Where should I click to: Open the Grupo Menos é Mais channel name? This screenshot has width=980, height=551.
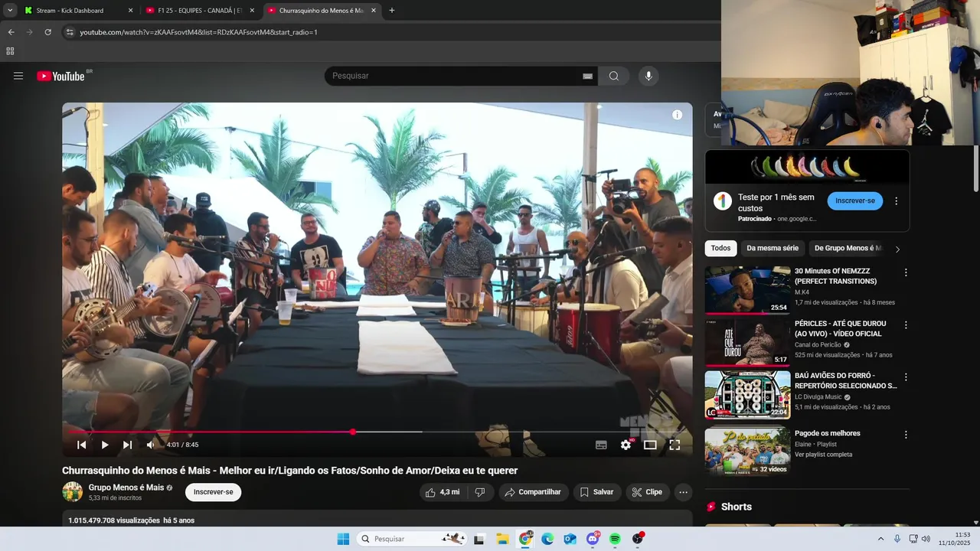pyautogui.click(x=126, y=487)
